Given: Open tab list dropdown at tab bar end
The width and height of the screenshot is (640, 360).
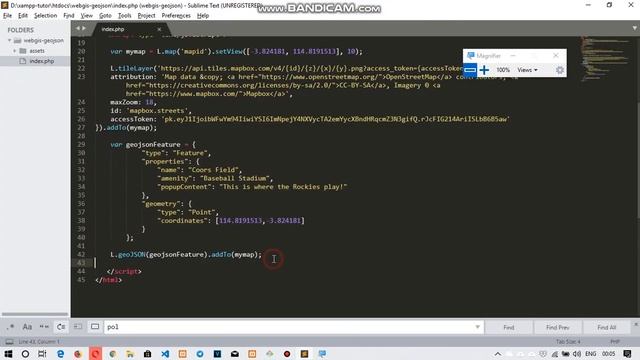Looking at the screenshot, I should pyautogui.click(x=634, y=28).
